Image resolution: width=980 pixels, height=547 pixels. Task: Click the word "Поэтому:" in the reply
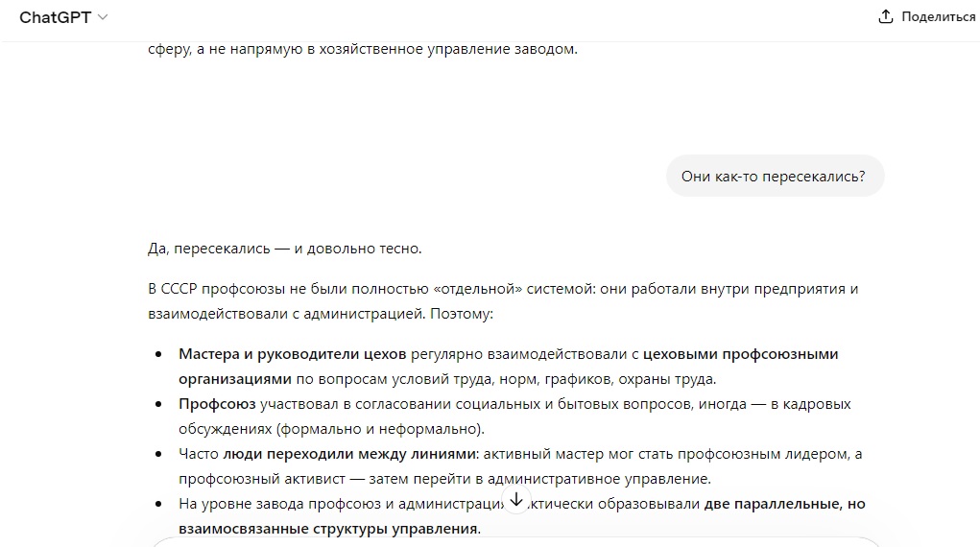(462, 314)
